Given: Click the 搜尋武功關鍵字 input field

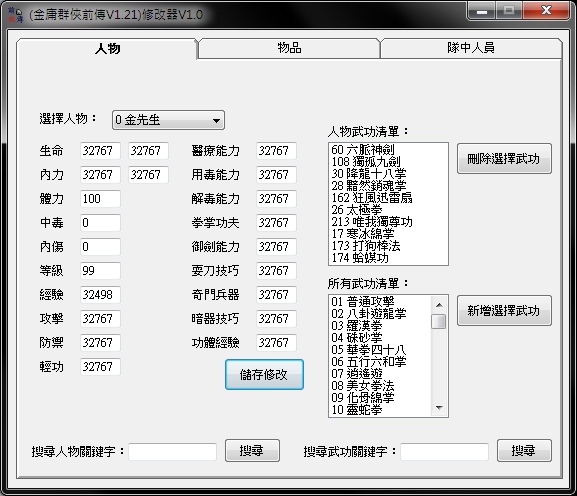Looking at the screenshot, I should click(x=445, y=451).
